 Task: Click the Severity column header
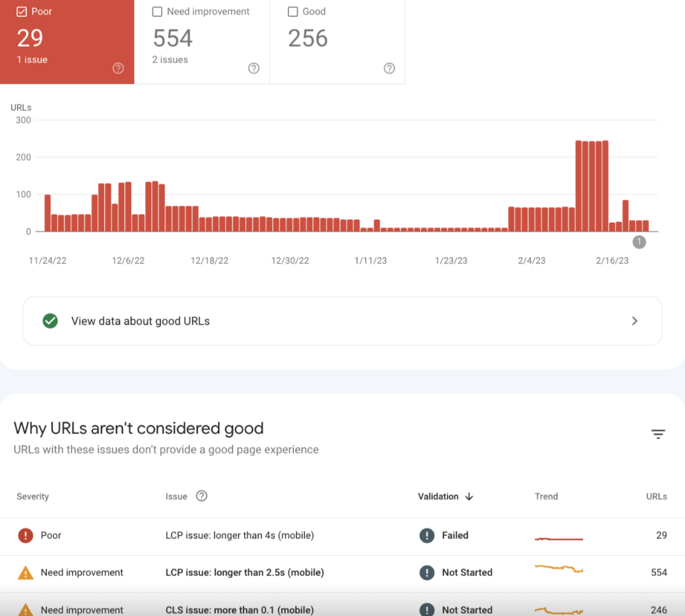click(33, 496)
